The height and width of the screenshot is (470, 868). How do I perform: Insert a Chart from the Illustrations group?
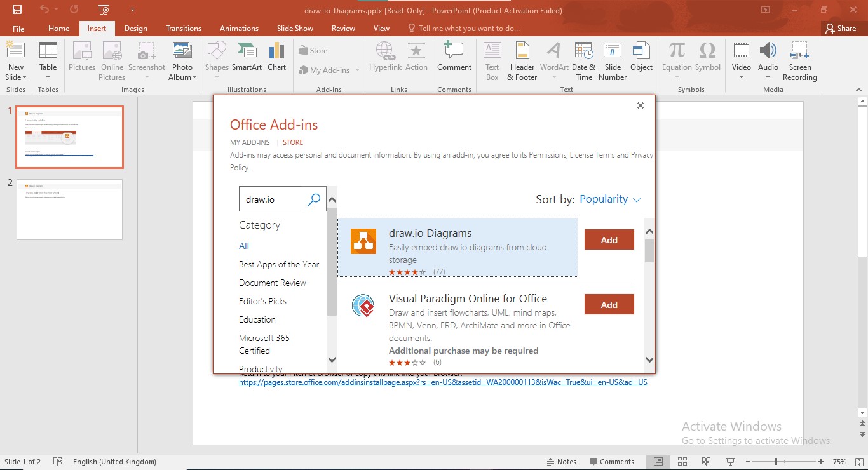pyautogui.click(x=276, y=57)
